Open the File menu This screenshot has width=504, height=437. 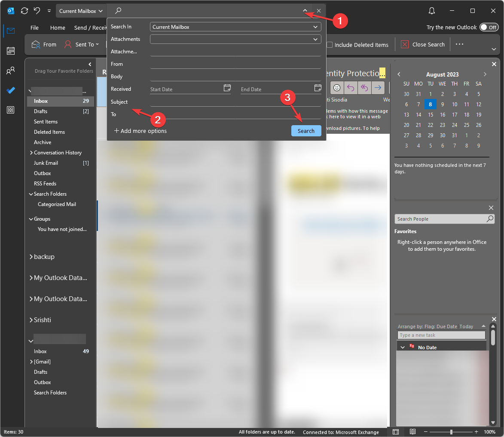click(34, 28)
